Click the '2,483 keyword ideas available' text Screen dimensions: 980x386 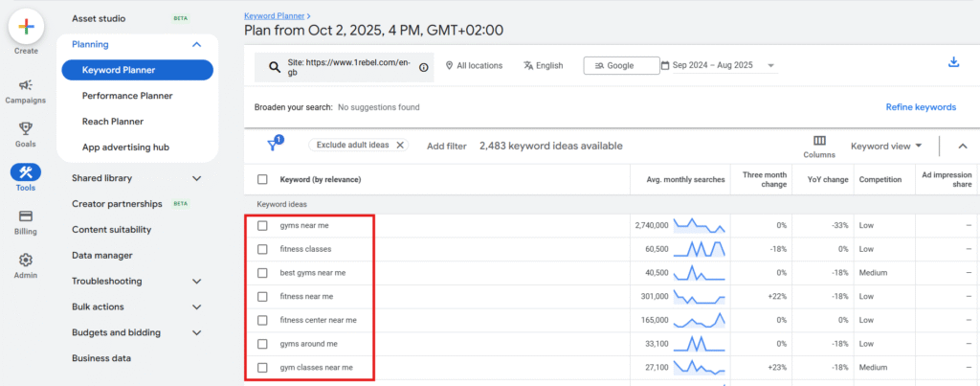(550, 146)
